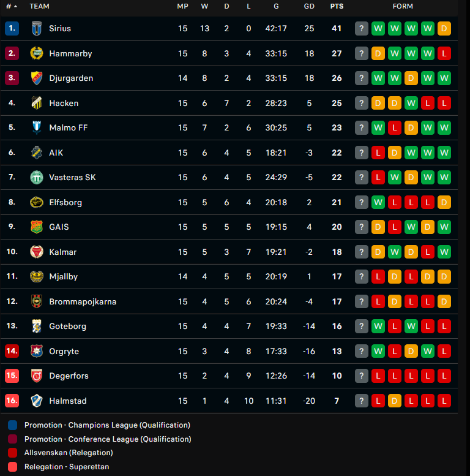Open the Vasteras SK team page
Screen dimensions: 470x476
(72, 177)
